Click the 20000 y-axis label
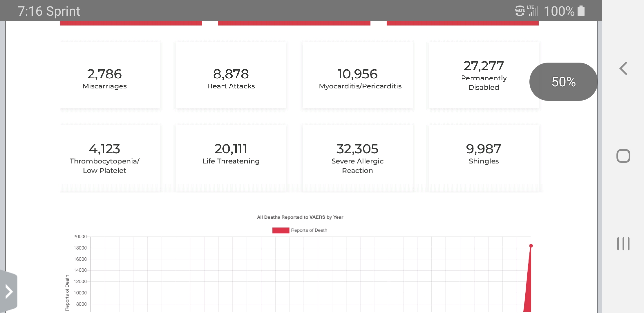Screen dimensions: 644x313 pyautogui.click(x=80, y=237)
